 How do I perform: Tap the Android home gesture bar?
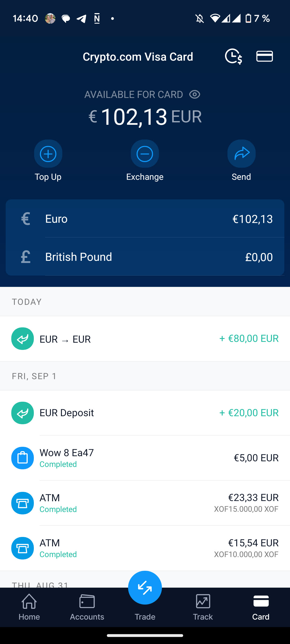pos(145,635)
